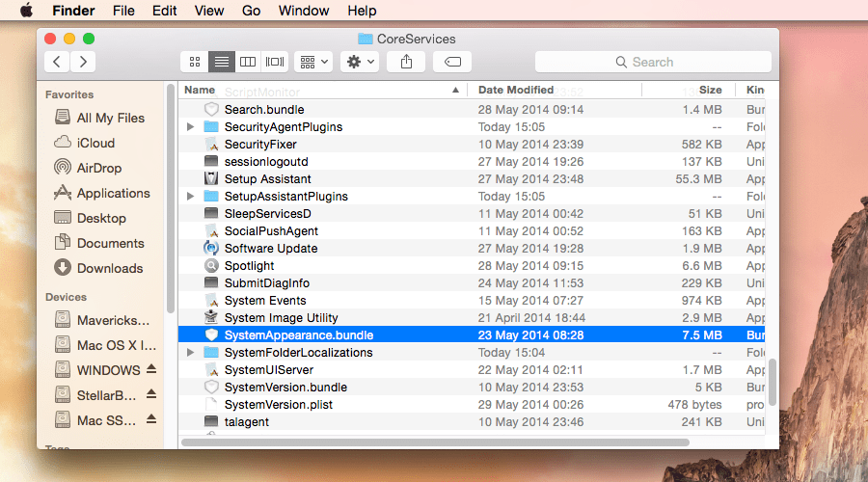This screenshot has width=868, height=482.
Task: Switch to column view
Action: coord(248,62)
